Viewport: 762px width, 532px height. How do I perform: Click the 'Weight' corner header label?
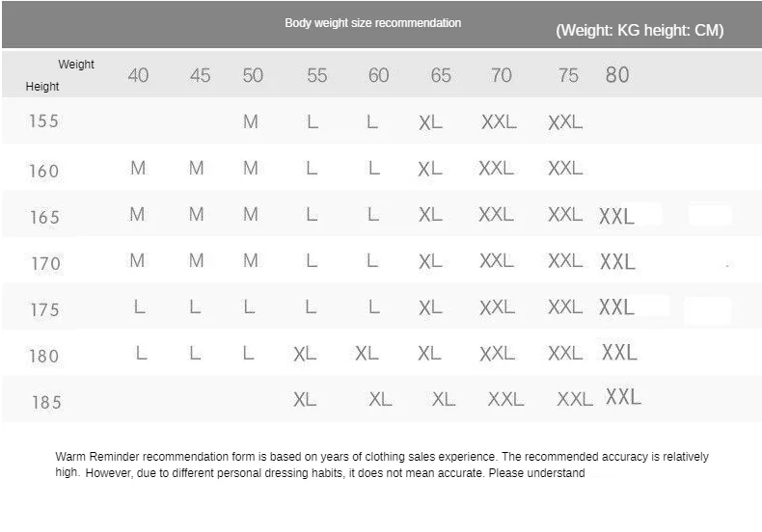[76, 64]
